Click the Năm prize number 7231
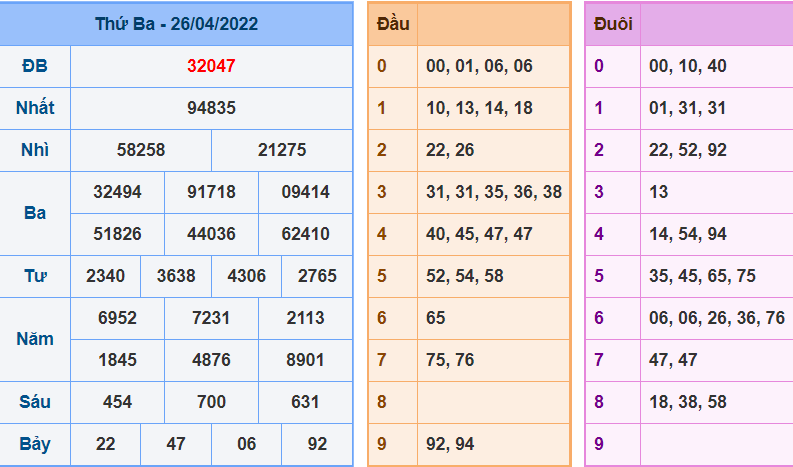793x467 pixels. (x=211, y=318)
